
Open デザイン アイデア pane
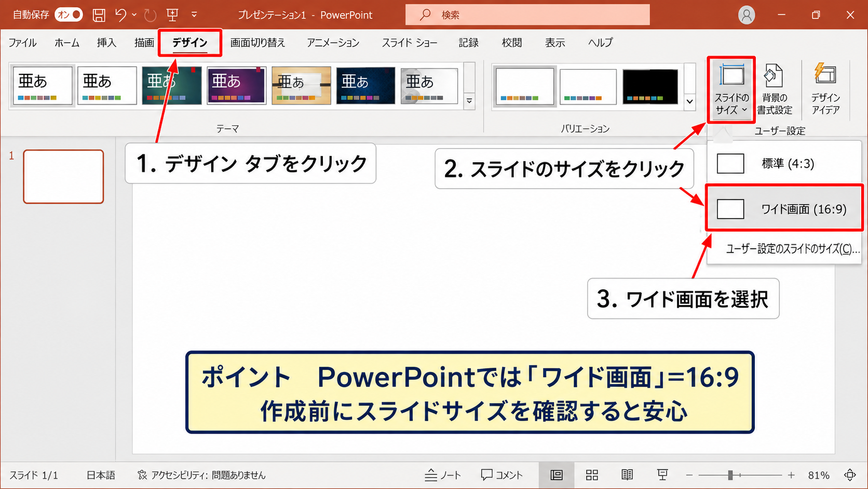(825, 90)
